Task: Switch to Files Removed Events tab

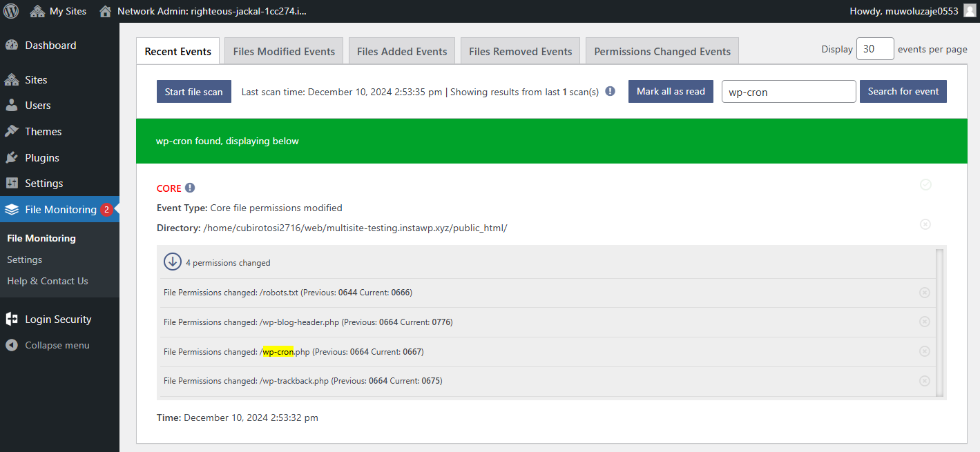Action: pos(521,52)
